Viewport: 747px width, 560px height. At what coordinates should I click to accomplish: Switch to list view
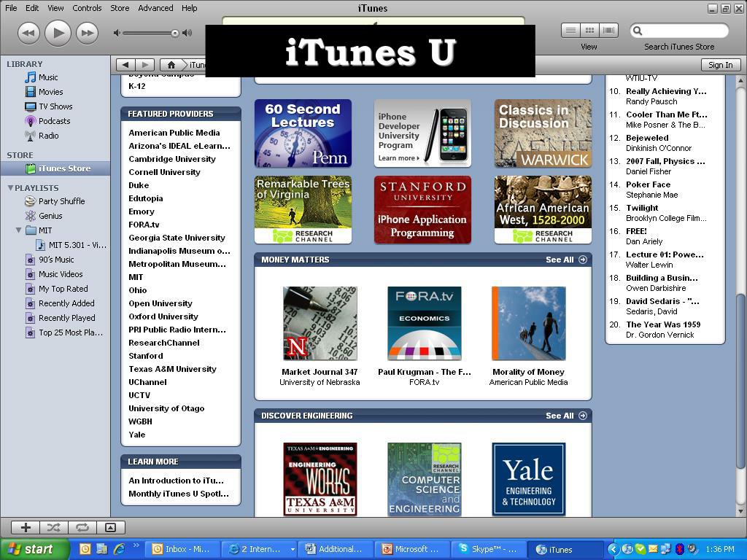click(570, 31)
